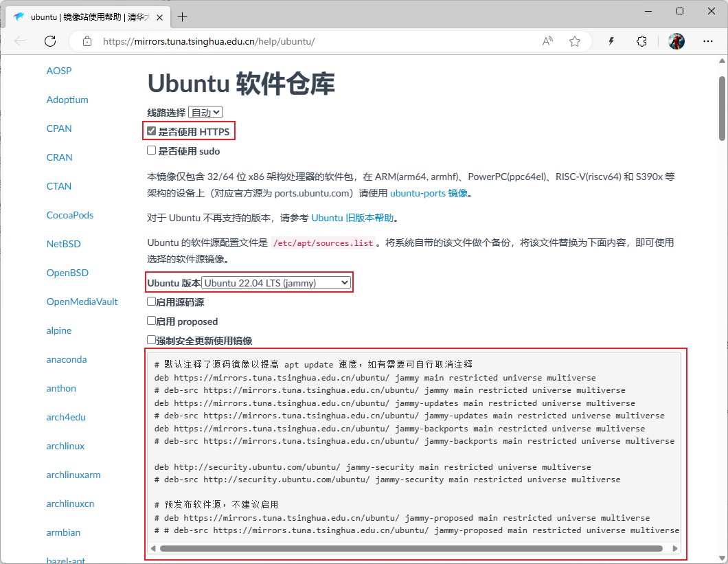Open the Ubuntu 旧版本帮助 link

tap(352, 218)
